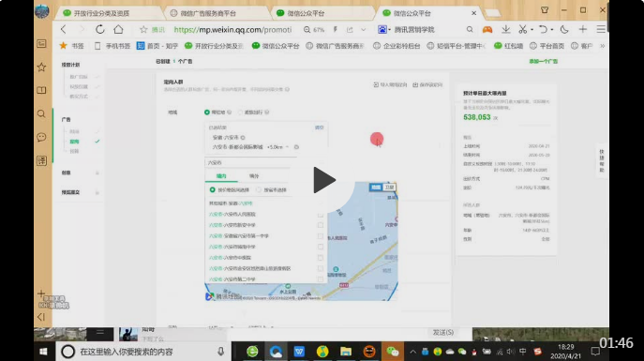The image size is (644, 361).
Task: Toggle night mode with the moon icon
Action: pos(564,30)
